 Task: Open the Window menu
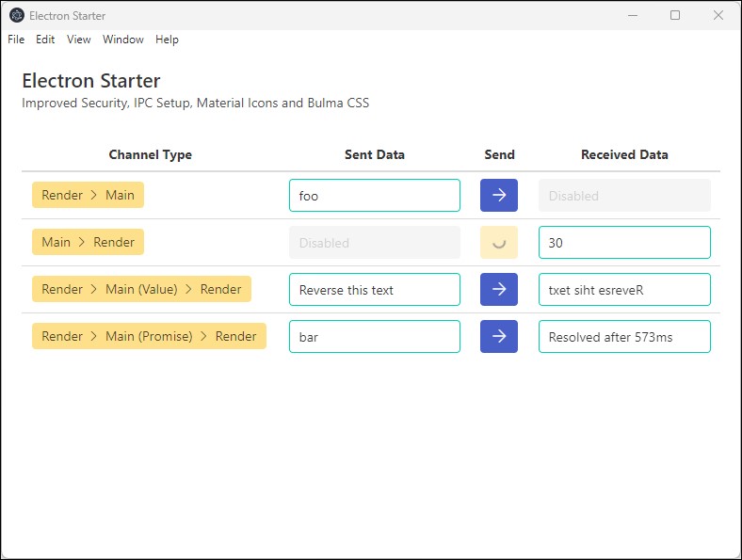[x=123, y=40]
